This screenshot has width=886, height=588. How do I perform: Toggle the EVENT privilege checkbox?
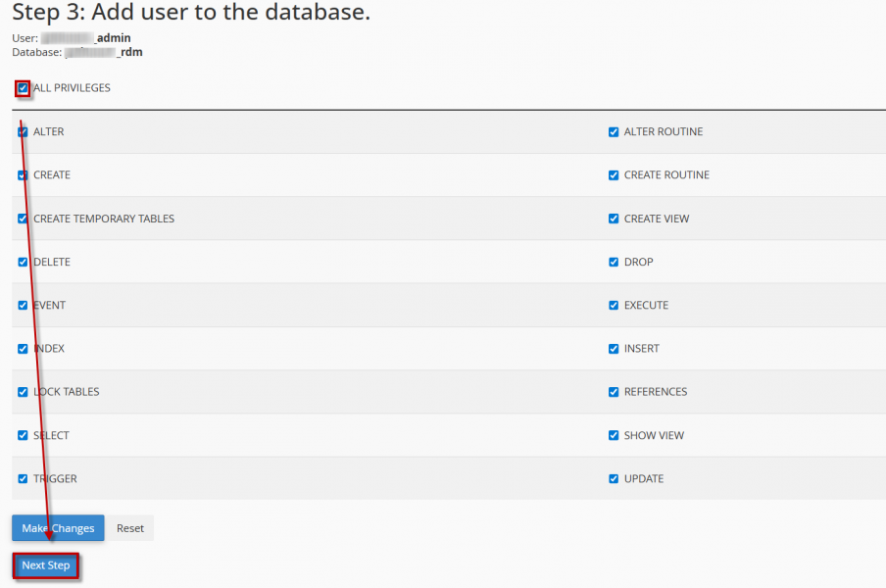pos(23,305)
